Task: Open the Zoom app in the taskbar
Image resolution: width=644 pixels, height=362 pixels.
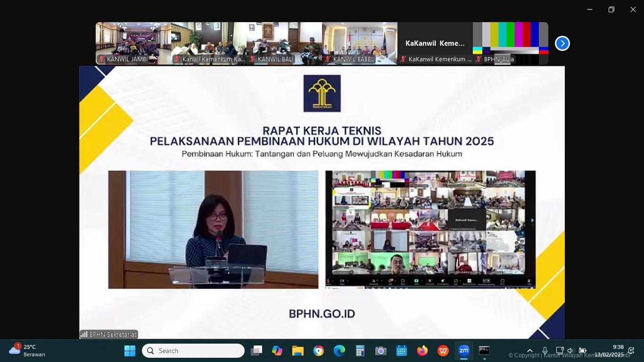Action: point(464,351)
